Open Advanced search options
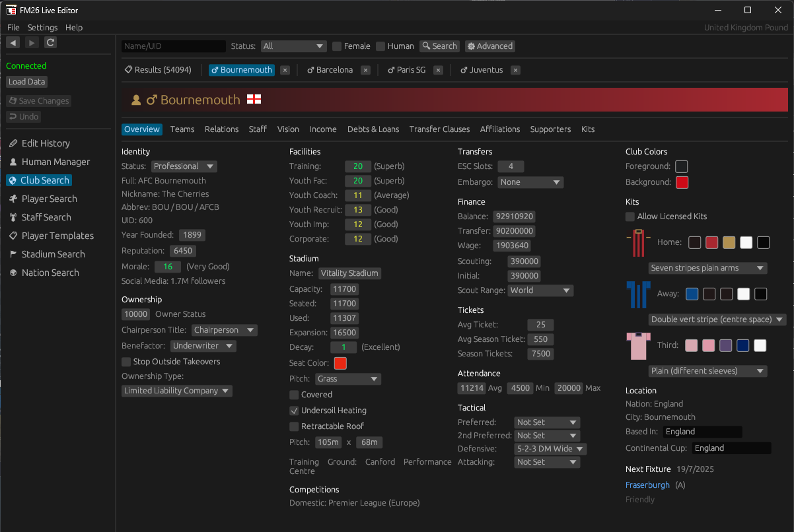 (x=489, y=46)
